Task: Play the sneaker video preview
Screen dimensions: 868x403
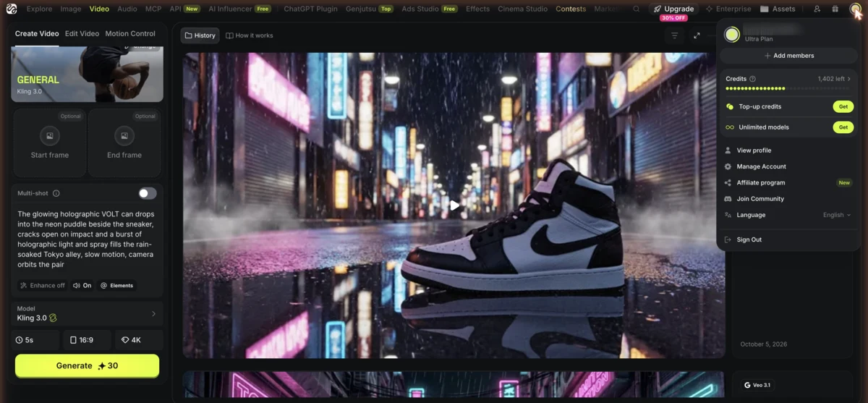Action: pyautogui.click(x=454, y=205)
